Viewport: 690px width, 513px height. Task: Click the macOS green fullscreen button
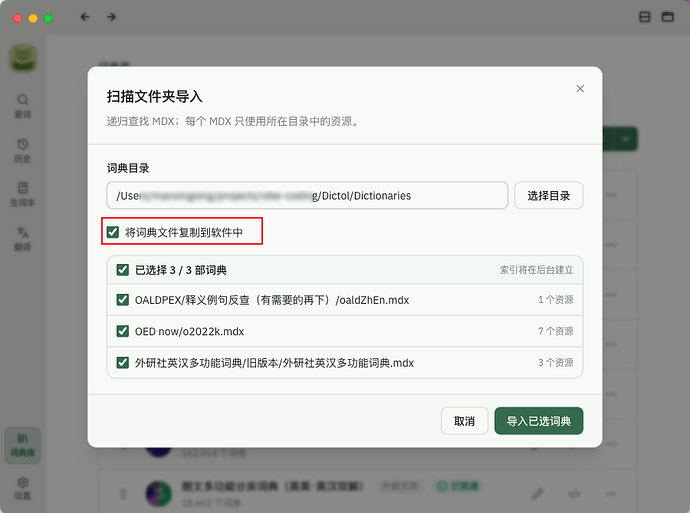coord(48,18)
